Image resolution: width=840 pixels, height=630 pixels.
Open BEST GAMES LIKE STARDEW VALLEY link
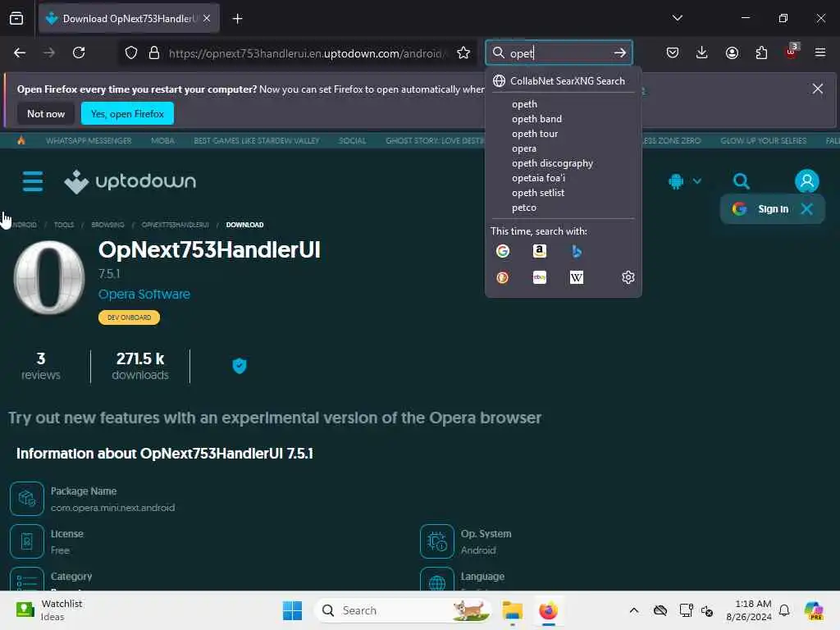tap(257, 140)
